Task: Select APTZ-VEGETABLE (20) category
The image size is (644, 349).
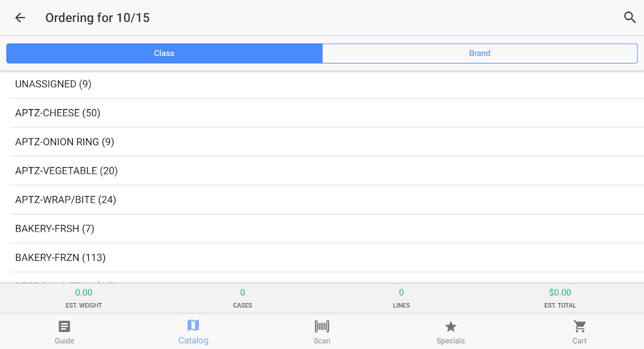Action: [66, 171]
